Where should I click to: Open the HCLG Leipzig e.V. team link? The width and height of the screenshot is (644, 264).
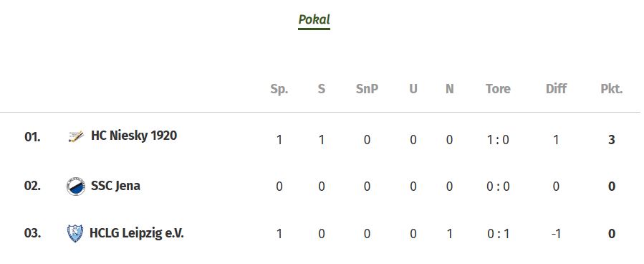pyautogui.click(x=137, y=234)
